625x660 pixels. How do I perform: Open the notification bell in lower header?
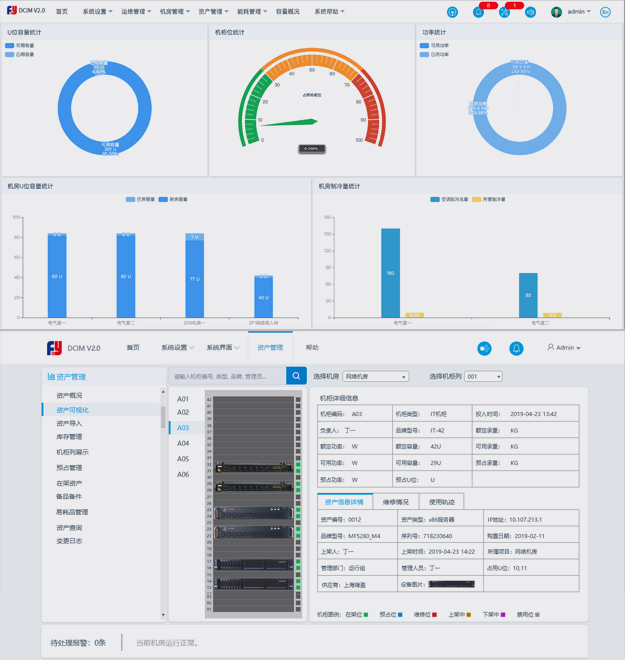tap(516, 348)
